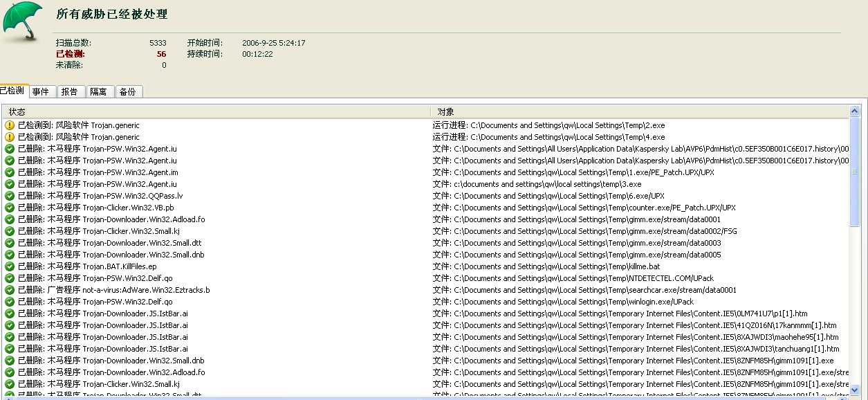Click green check icon of Trojan-PSW.Win32.Agent.im row

10,172
